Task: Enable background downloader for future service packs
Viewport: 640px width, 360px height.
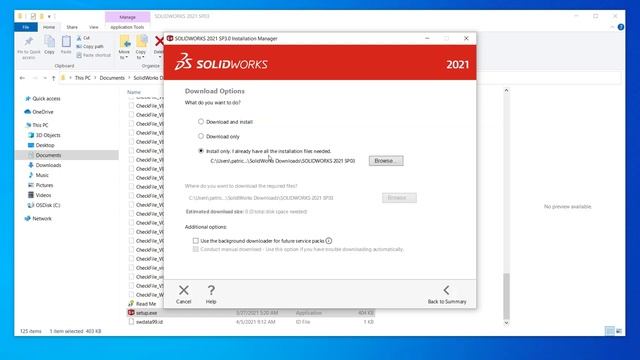Action: tap(196, 241)
